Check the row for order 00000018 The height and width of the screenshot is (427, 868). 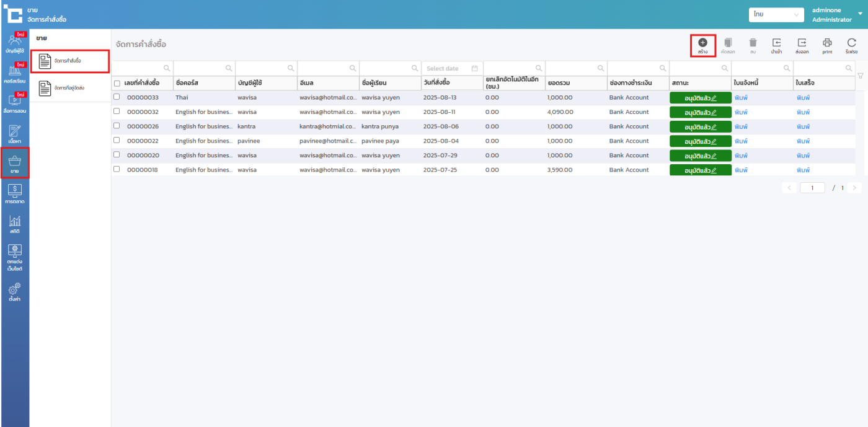pos(117,169)
